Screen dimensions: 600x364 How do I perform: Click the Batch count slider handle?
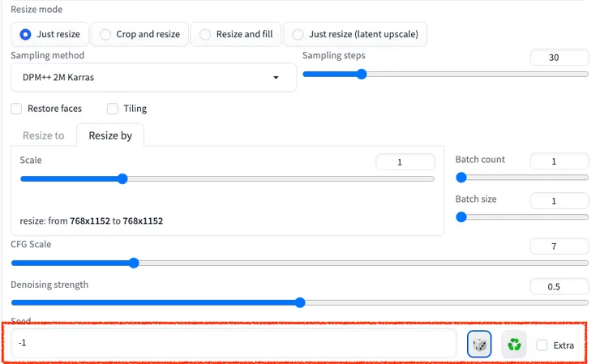tap(461, 178)
